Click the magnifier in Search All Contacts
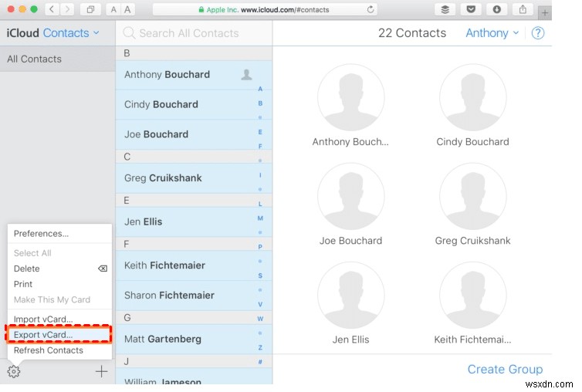Image resolution: width=582 pixels, height=392 pixels. tap(129, 33)
